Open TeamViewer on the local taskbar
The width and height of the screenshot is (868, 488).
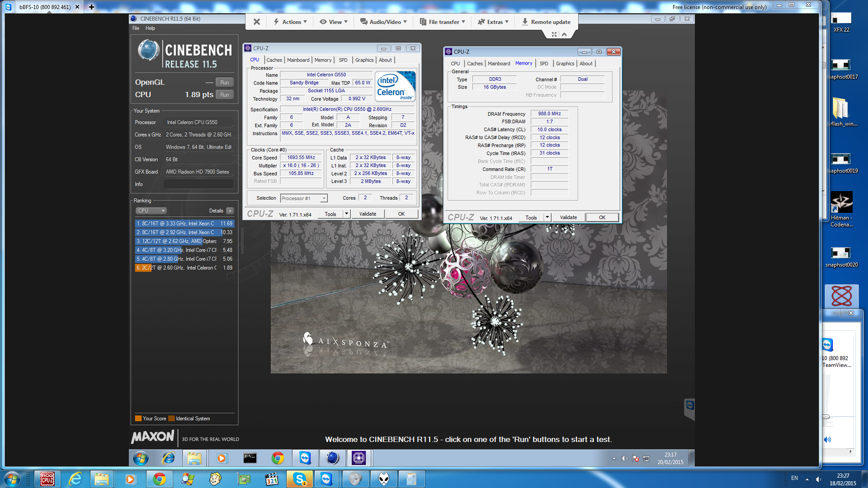click(x=327, y=479)
